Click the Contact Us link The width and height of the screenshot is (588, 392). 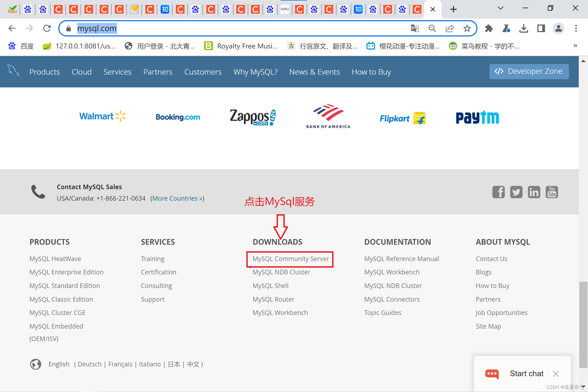click(492, 259)
